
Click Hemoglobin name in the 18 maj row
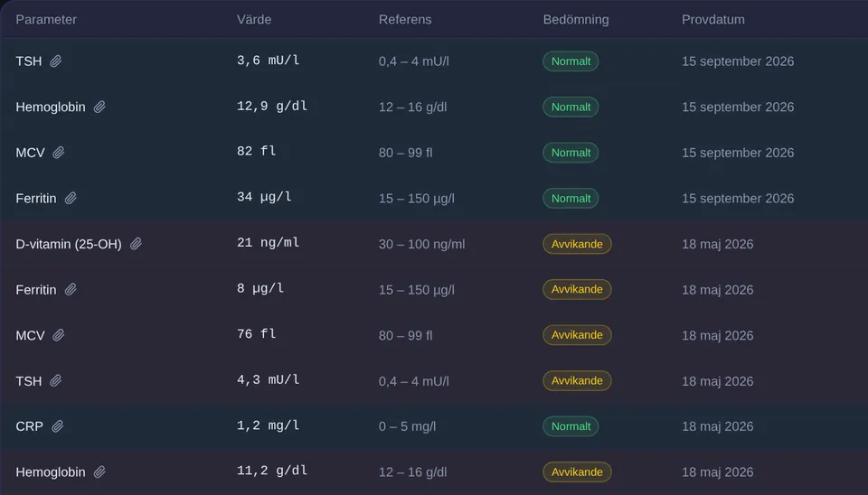pos(51,472)
